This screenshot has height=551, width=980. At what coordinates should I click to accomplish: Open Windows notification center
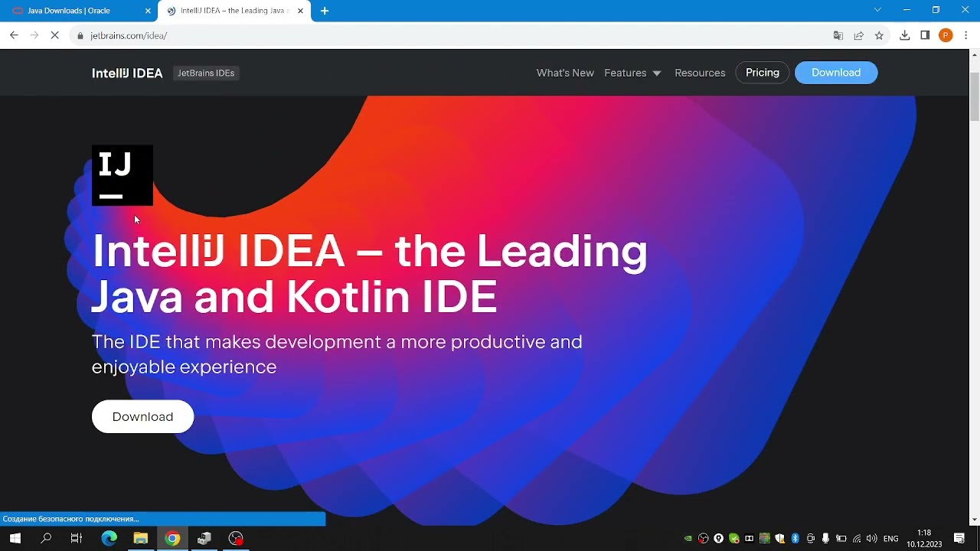[959, 539]
